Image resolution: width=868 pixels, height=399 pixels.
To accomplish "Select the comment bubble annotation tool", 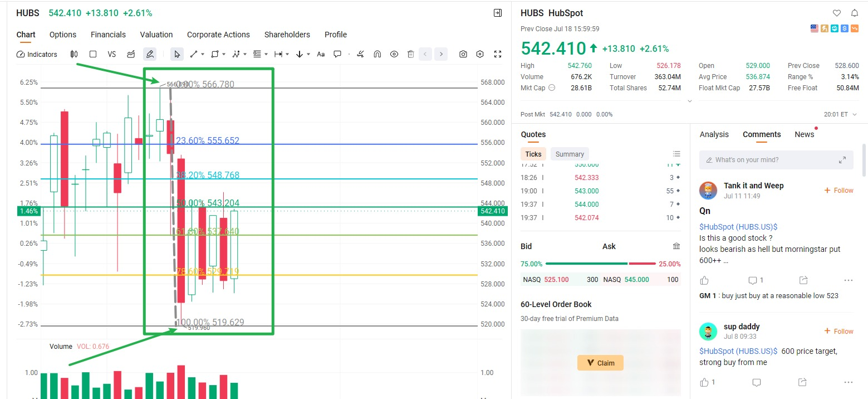I will (x=337, y=54).
